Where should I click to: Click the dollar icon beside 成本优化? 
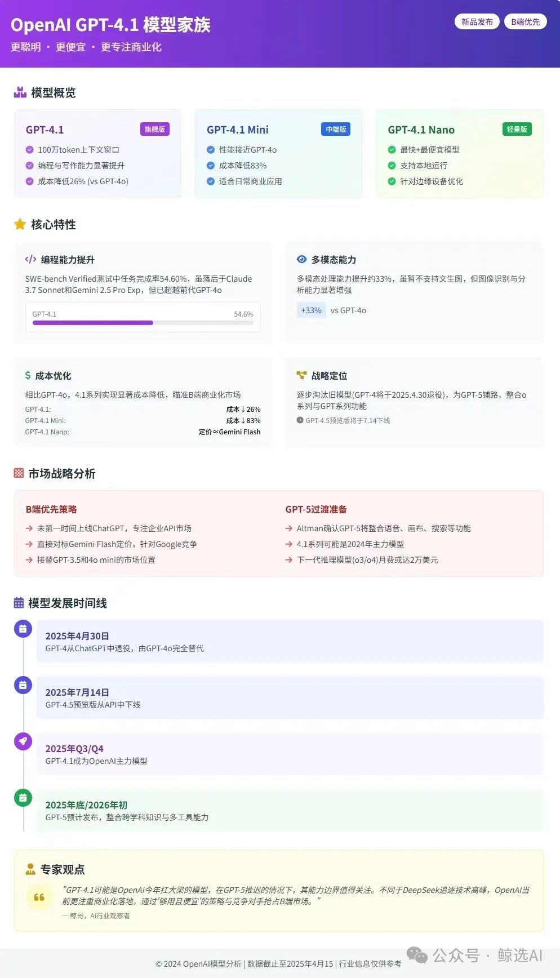tap(28, 375)
